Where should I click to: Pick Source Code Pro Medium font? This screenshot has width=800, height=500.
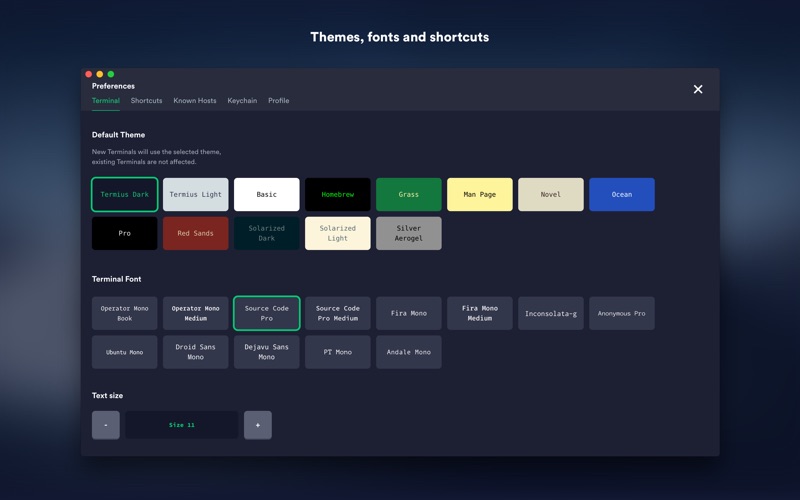coord(338,313)
